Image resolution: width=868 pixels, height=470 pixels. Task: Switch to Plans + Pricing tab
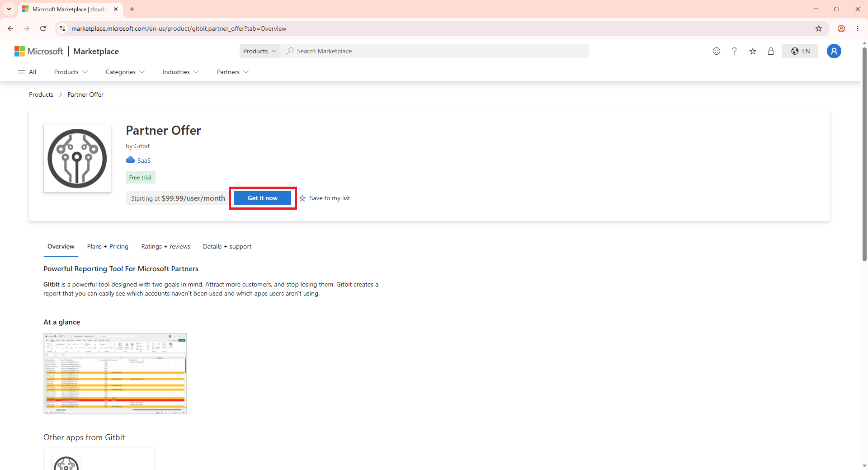(108, 246)
